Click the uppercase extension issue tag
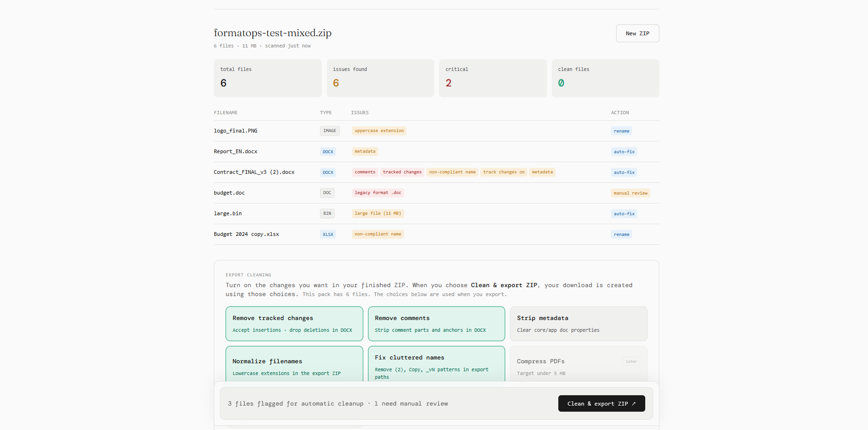This screenshot has width=868, height=430. [379, 131]
